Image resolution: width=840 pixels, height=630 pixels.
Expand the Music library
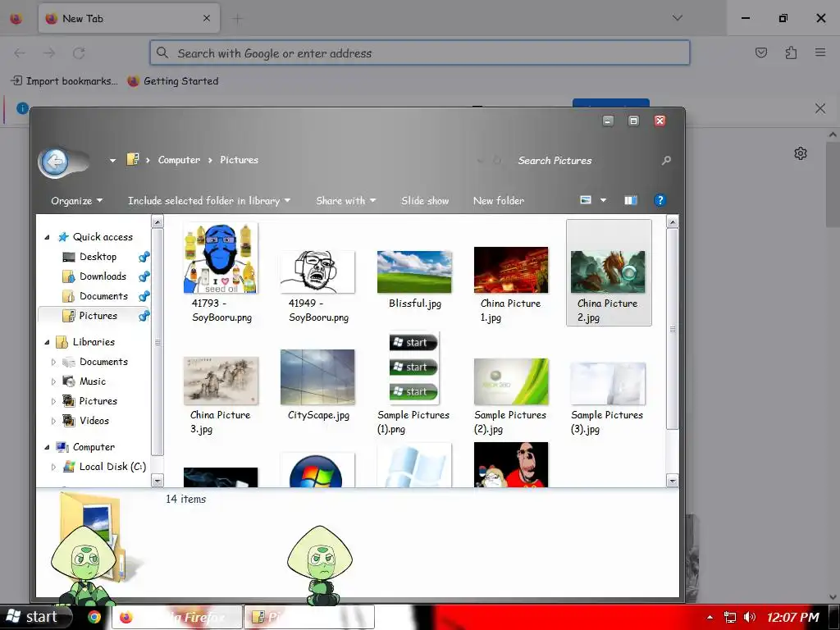tap(53, 382)
